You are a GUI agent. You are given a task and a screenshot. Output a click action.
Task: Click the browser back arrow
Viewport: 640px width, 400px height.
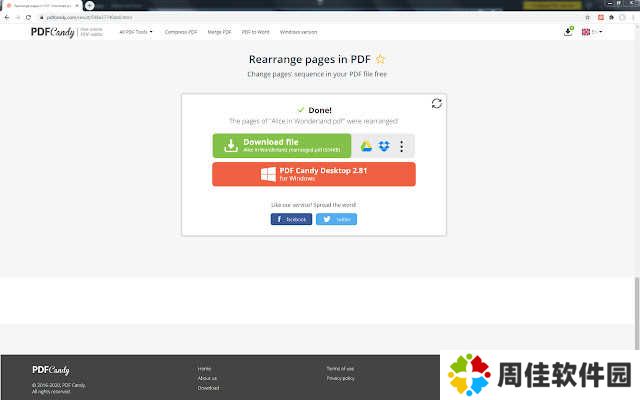point(7,17)
